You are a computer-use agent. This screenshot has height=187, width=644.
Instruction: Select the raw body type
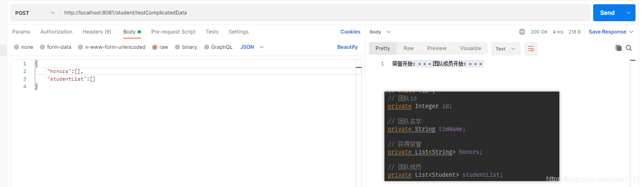point(160,47)
